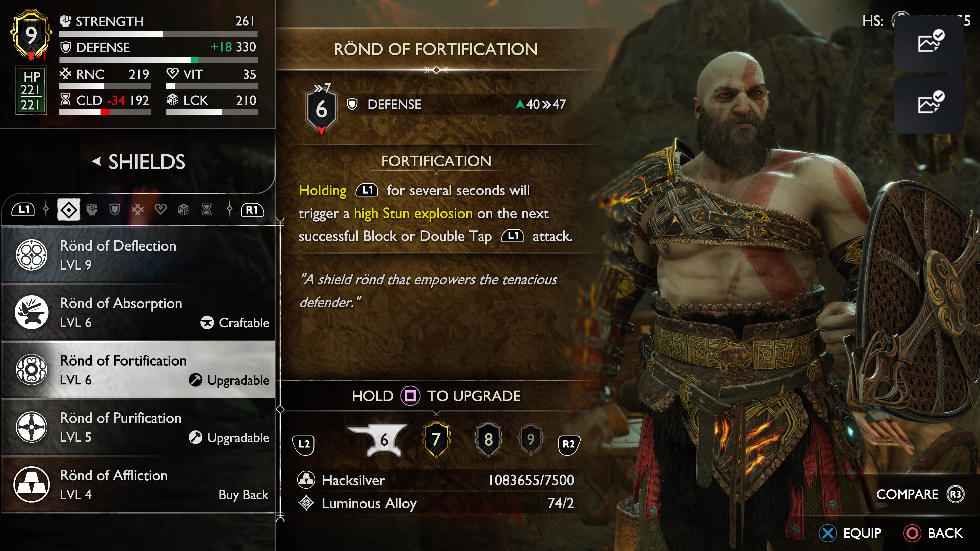The width and height of the screenshot is (980, 551).
Task: Select Rönd of Deflection in list
Action: click(139, 255)
